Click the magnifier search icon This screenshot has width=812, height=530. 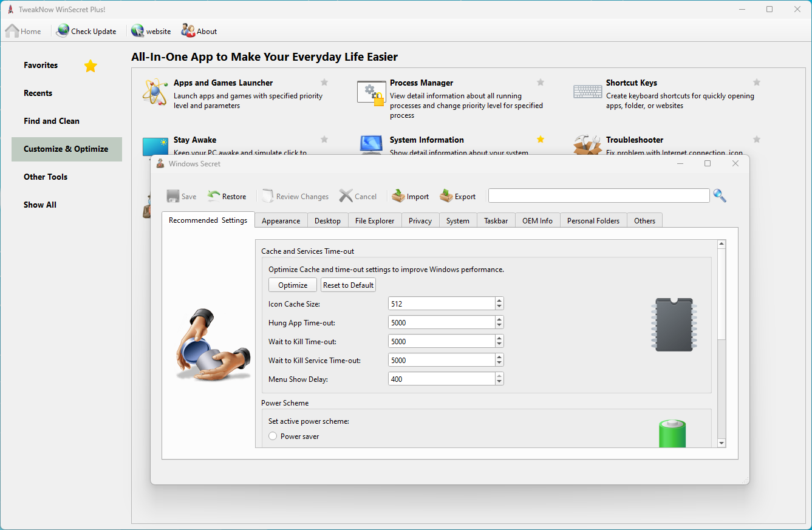click(720, 195)
